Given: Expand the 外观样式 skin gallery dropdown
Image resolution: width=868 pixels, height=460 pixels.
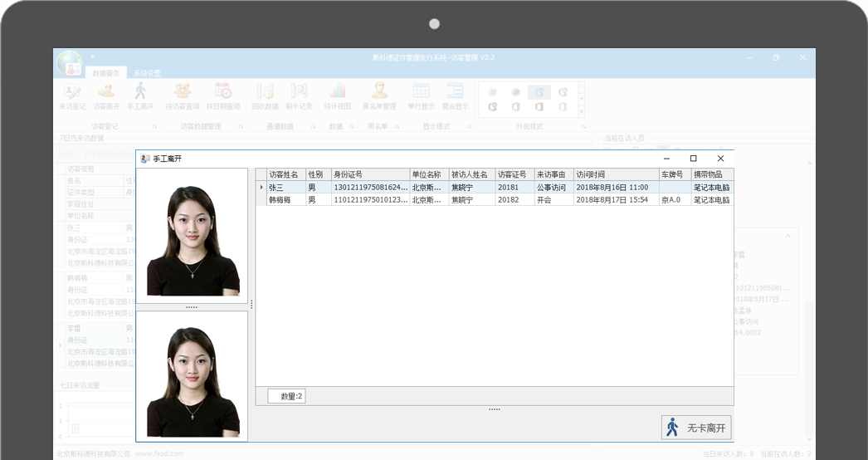Looking at the screenshot, I should (581, 111).
